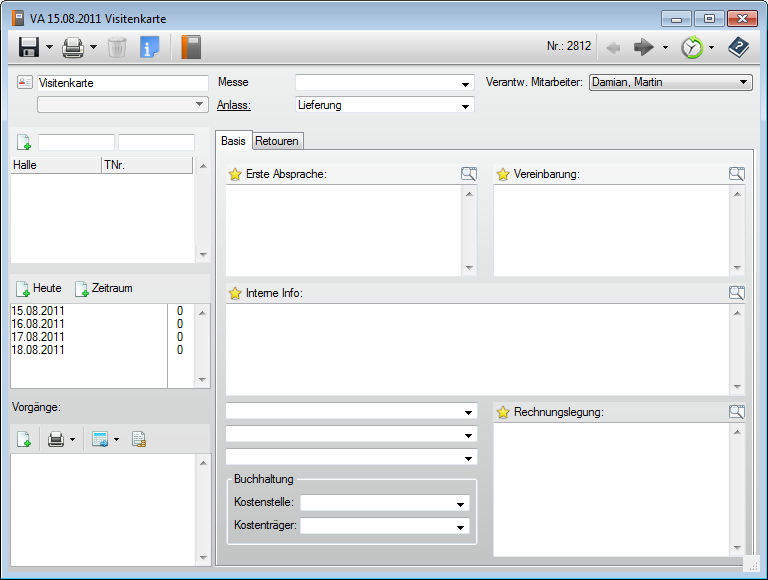Select the Basis tab
Viewport: 768px width, 580px height.
tap(234, 141)
